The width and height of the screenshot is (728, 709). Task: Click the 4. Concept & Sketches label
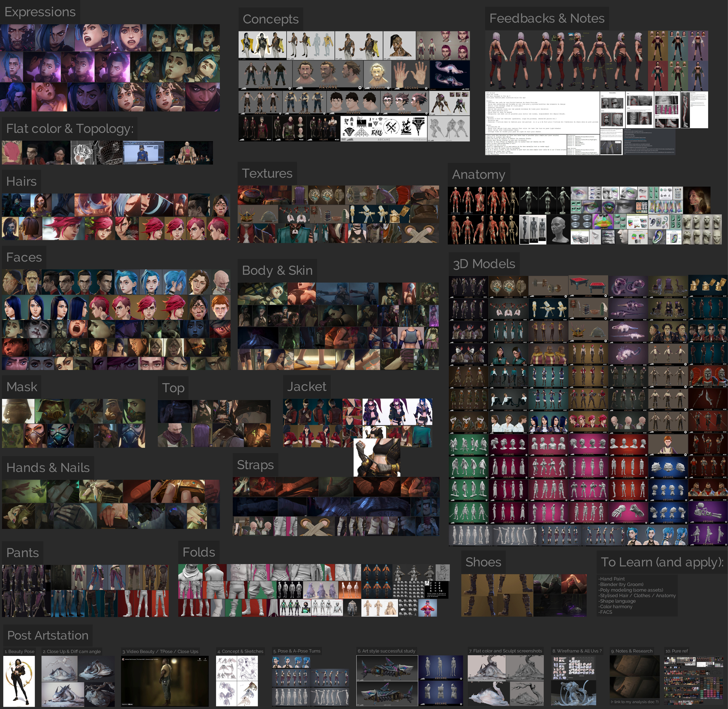240,652
